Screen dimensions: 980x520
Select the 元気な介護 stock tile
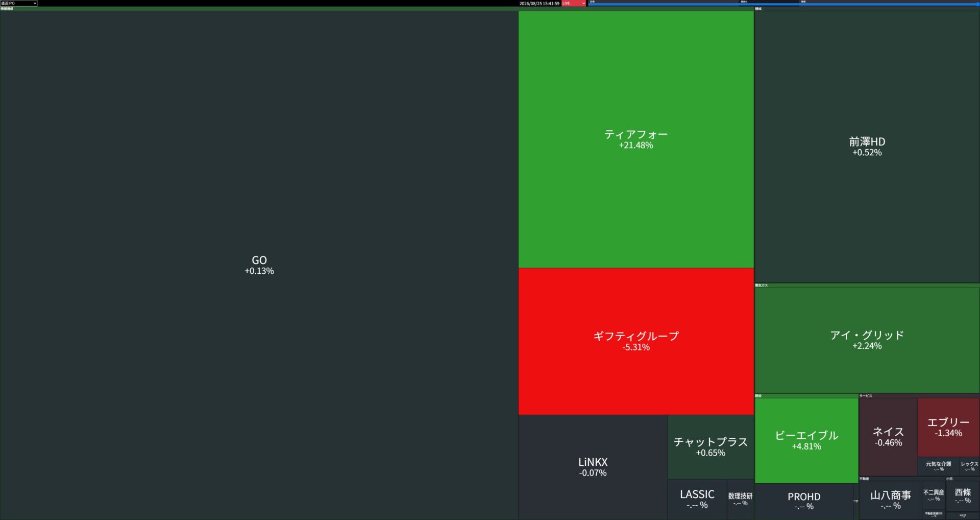(939, 466)
